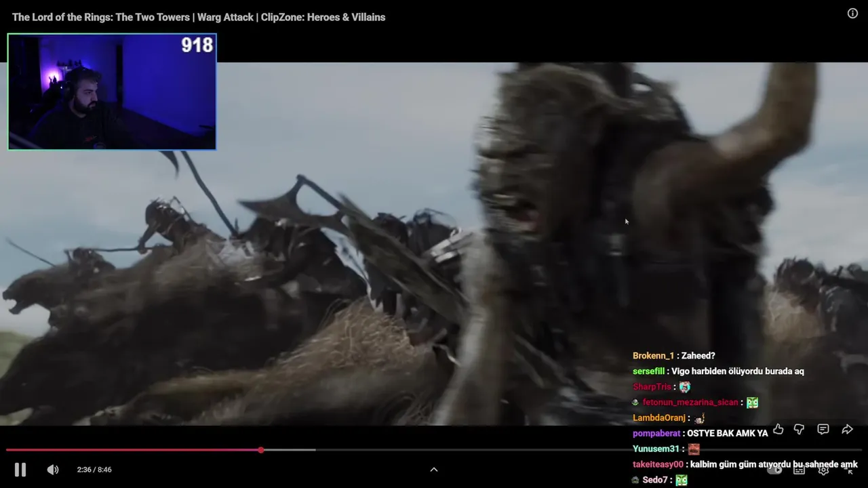Click chat username LambdaOranj

point(659,418)
